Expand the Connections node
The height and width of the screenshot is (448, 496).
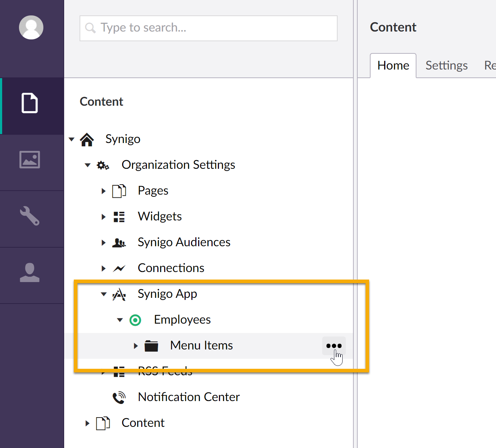click(x=104, y=268)
